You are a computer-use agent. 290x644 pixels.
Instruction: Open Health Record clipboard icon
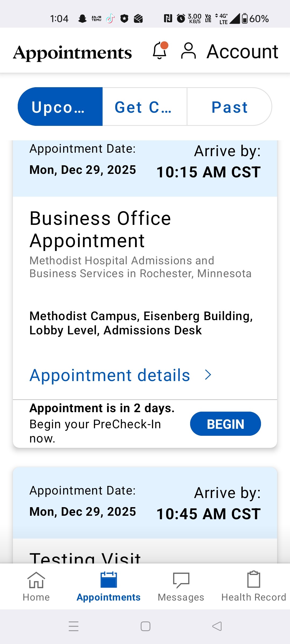(253, 580)
